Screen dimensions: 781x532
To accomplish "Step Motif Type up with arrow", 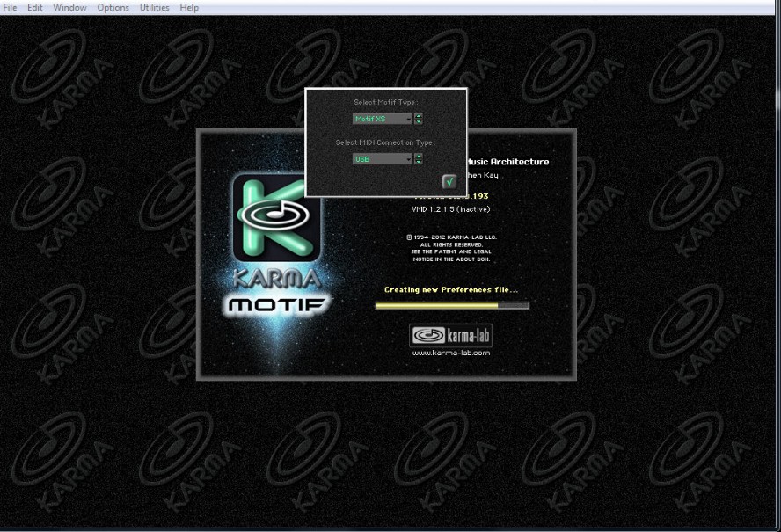I will click(x=419, y=116).
